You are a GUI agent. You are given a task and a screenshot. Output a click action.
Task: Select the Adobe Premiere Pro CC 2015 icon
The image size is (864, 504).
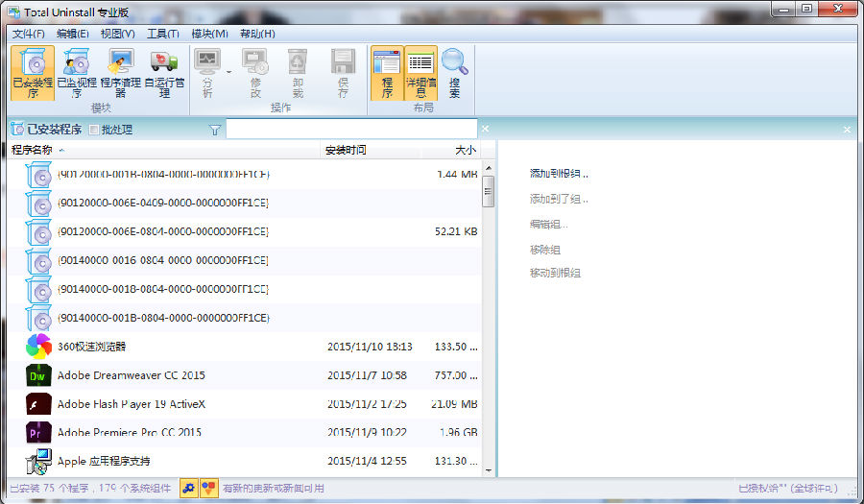(x=38, y=433)
